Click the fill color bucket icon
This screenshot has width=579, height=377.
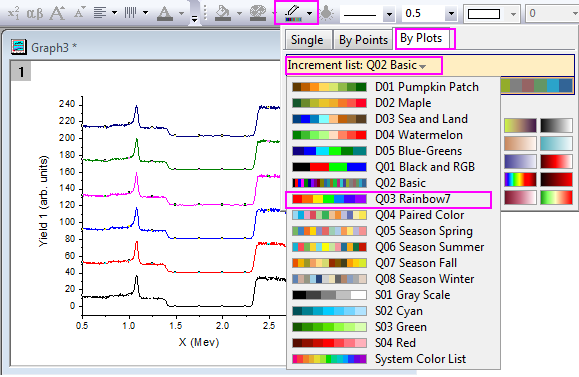(x=223, y=13)
